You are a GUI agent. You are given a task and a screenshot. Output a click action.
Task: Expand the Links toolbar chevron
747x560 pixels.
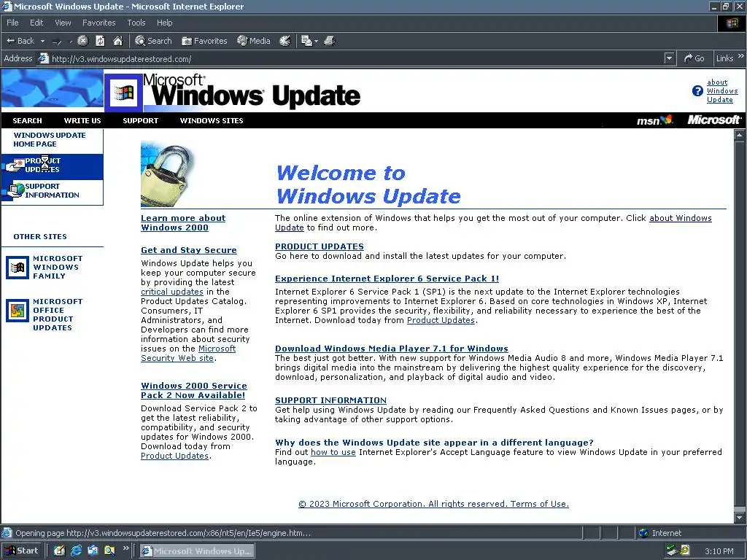pos(741,56)
